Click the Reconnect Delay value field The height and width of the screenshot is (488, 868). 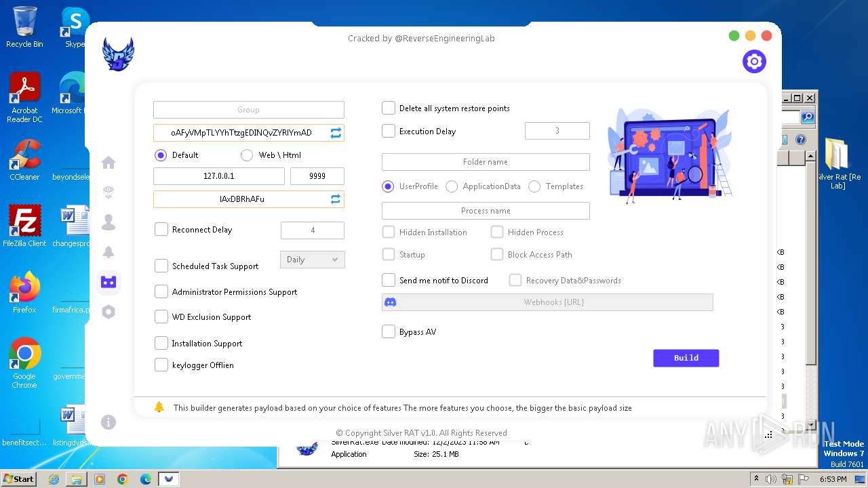[x=313, y=230]
